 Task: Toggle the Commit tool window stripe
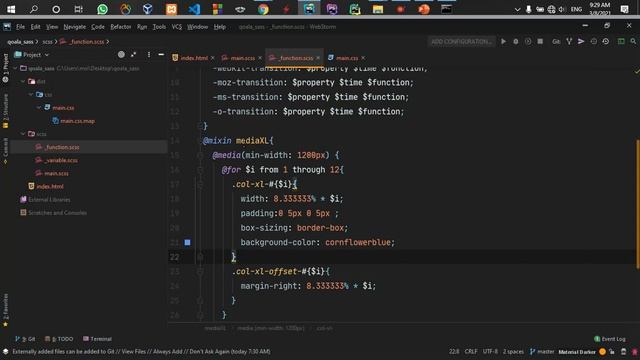click(5, 150)
